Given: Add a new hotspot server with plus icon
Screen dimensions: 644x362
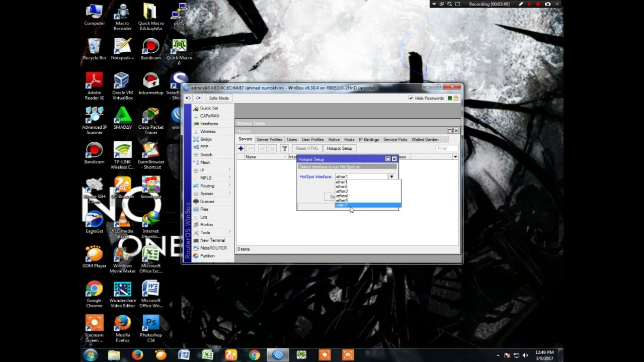Looking at the screenshot, I should click(241, 148).
